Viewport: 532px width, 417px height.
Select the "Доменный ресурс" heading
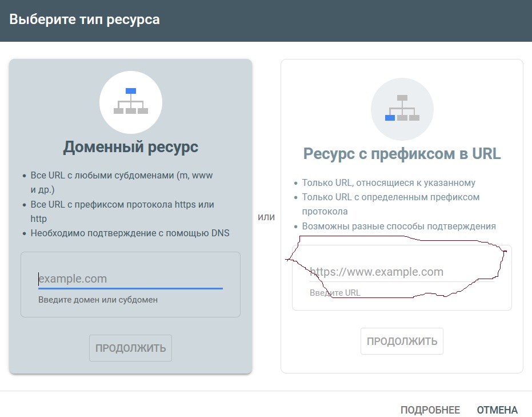coord(130,147)
